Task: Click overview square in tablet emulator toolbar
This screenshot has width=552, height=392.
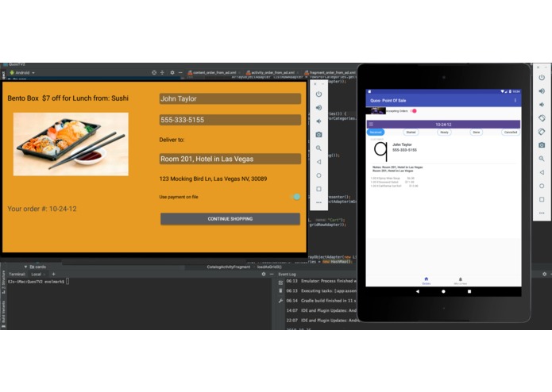Action: click(542, 199)
